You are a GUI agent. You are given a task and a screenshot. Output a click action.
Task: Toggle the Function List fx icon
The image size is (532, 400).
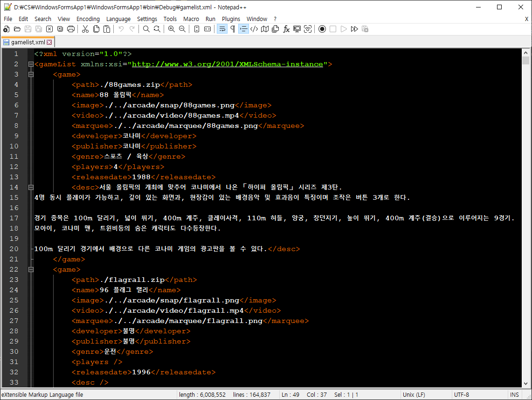pos(286,29)
